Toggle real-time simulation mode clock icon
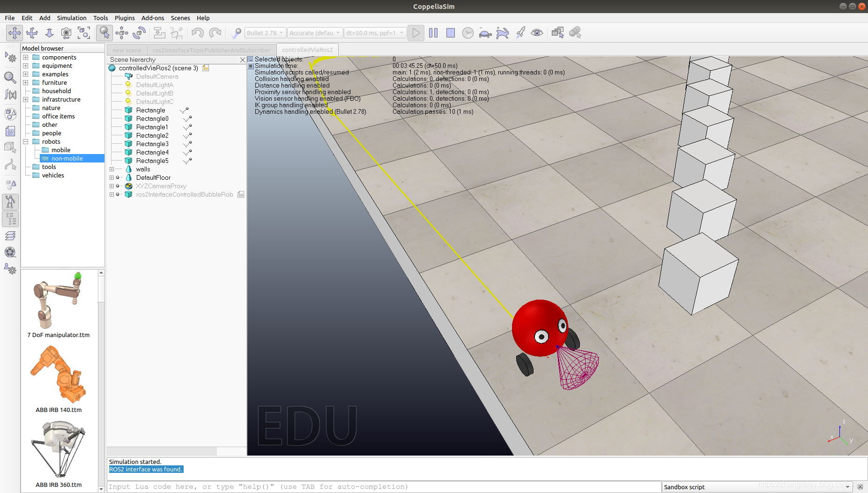 pos(468,33)
